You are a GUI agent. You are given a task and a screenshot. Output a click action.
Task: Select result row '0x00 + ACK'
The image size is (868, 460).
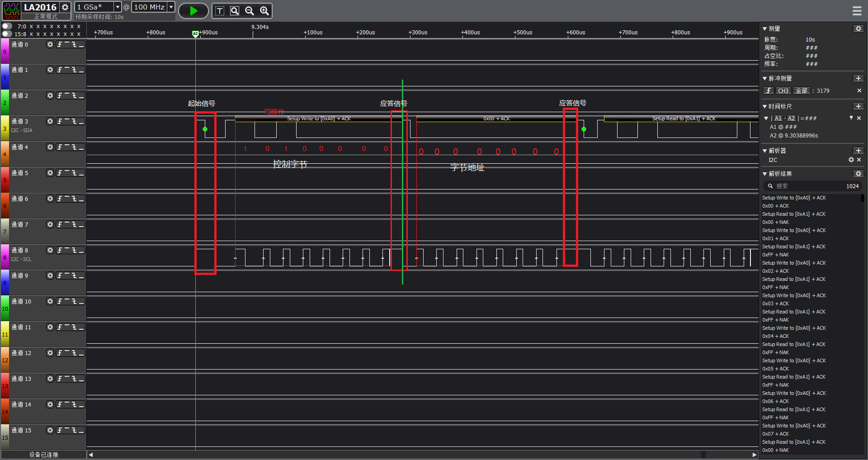[812, 206]
